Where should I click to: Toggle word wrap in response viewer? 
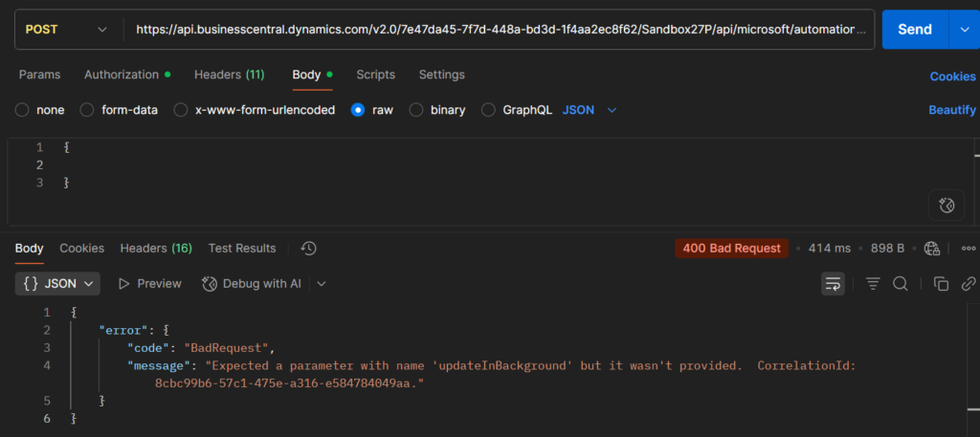pyautogui.click(x=834, y=284)
